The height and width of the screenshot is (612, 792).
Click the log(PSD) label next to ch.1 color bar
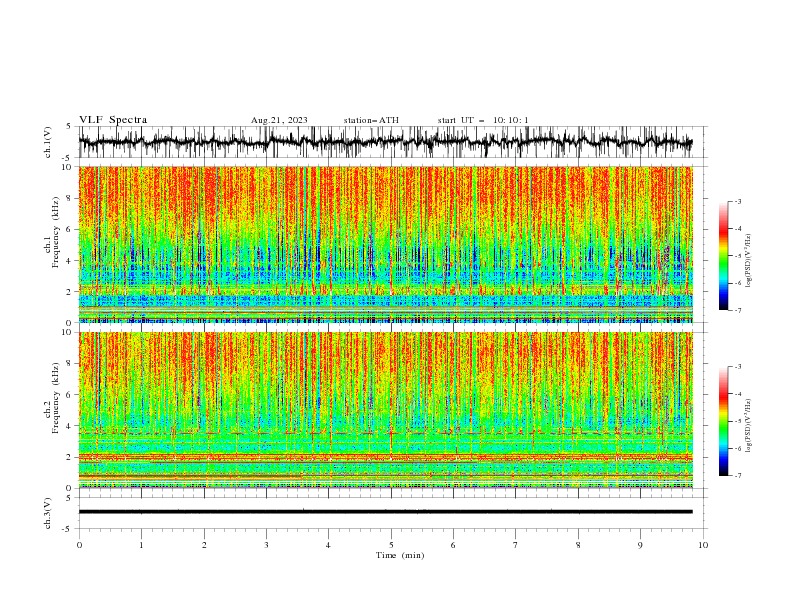[x=748, y=261]
